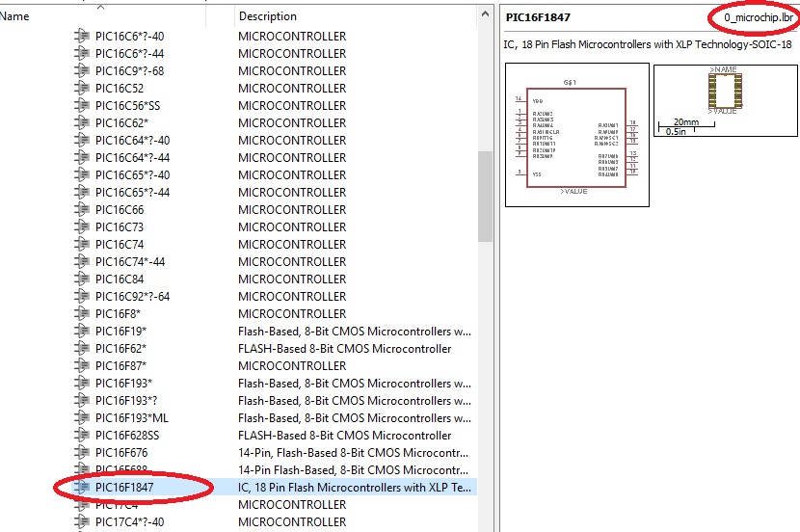Click the device icon beside PIC16F193*ML
This screenshot has height=532, width=800.
tap(82, 417)
